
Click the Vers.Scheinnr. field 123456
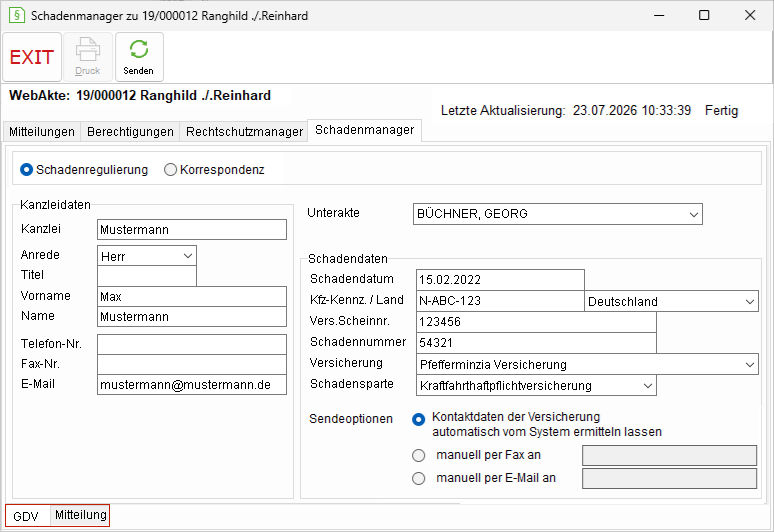pyautogui.click(x=536, y=322)
